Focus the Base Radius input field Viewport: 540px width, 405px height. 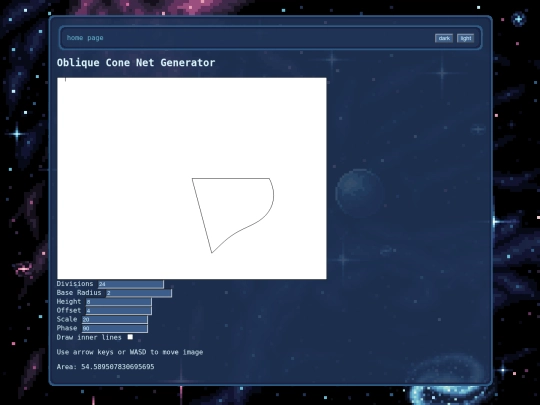coord(139,293)
